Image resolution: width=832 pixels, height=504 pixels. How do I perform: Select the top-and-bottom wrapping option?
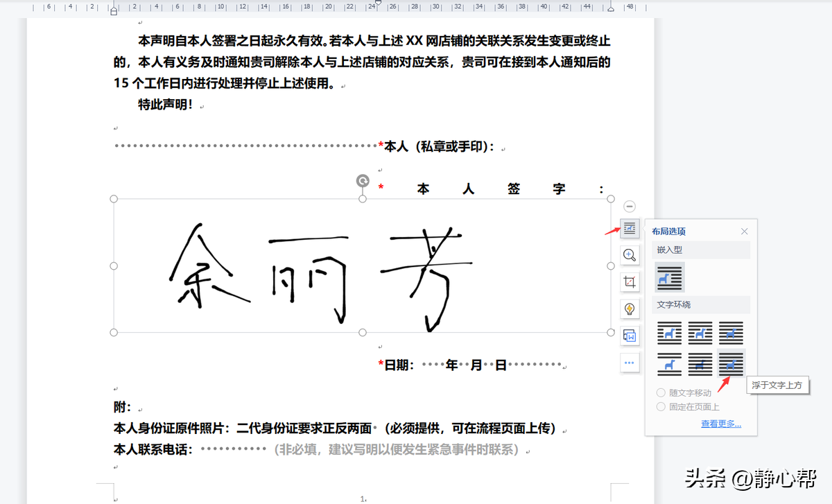[x=668, y=363]
